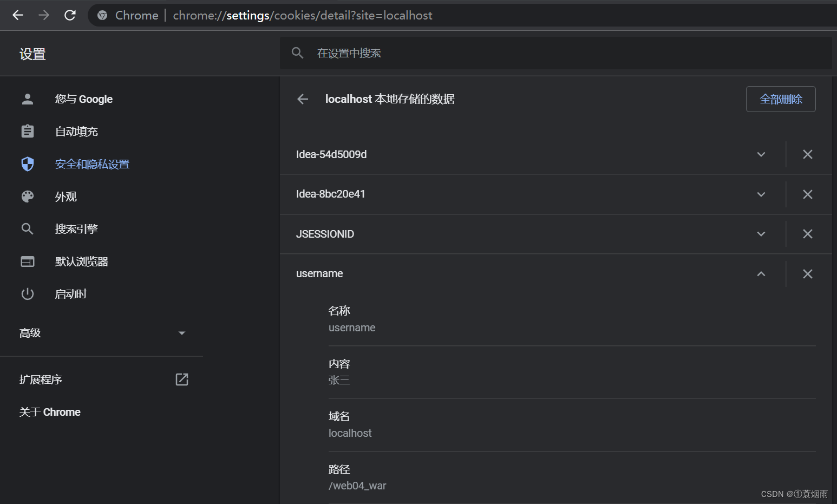Expand the Idea-8bc20e41 cookie details
The width and height of the screenshot is (837, 504).
pyautogui.click(x=761, y=194)
